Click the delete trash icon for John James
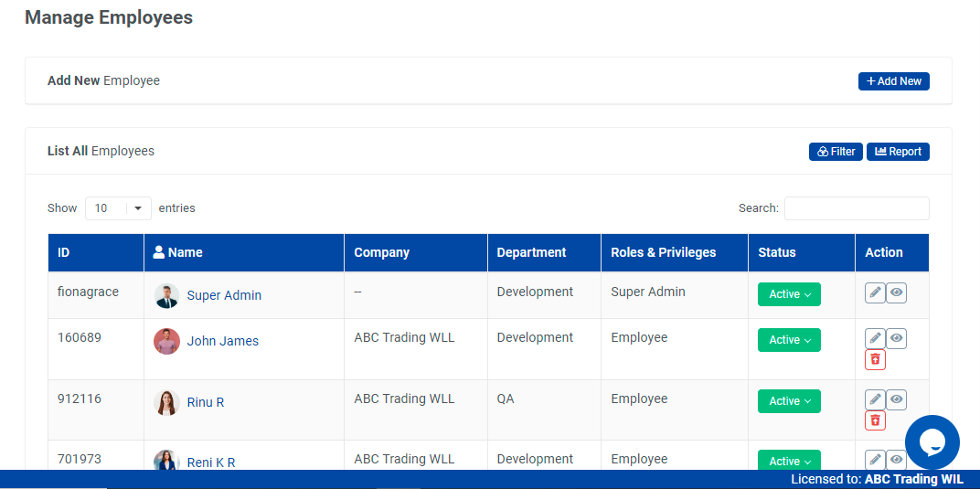Viewport: 980px width, 489px height. pos(875,359)
